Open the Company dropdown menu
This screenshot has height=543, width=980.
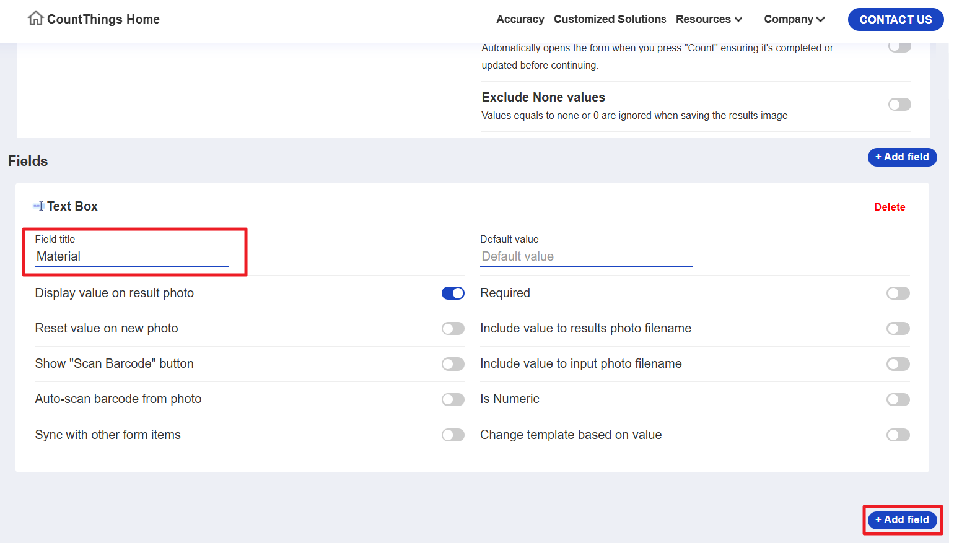[x=794, y=19]
